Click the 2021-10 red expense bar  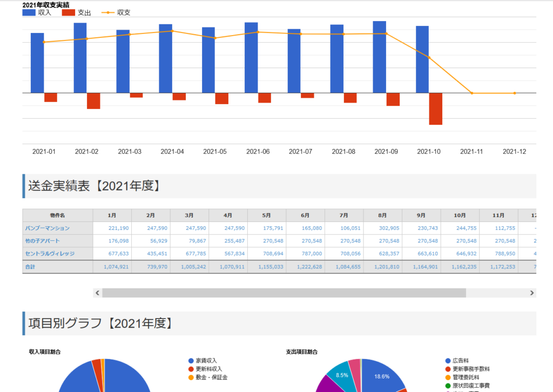(436, 109)
